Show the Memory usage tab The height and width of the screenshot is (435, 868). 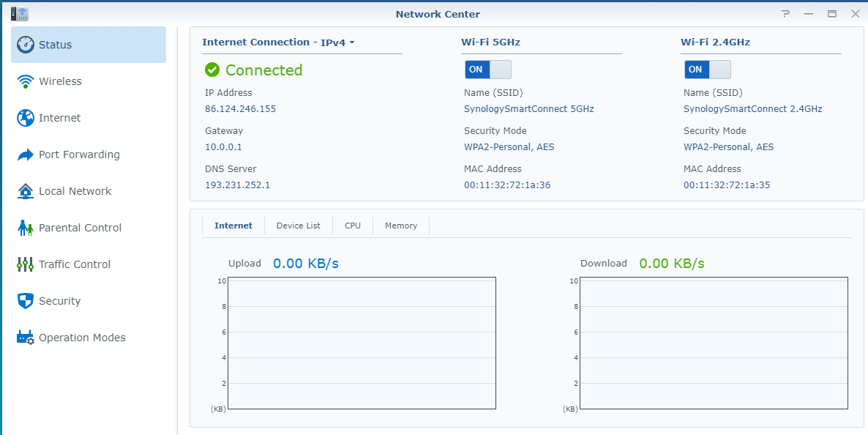(401, 226)
